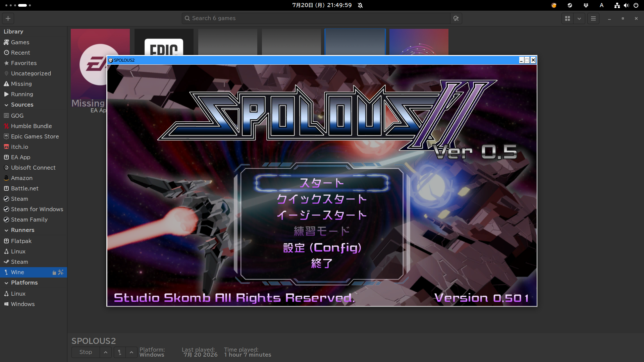Select Linux under Platforms
Screen dimensions: 644x362
point(34,294)
